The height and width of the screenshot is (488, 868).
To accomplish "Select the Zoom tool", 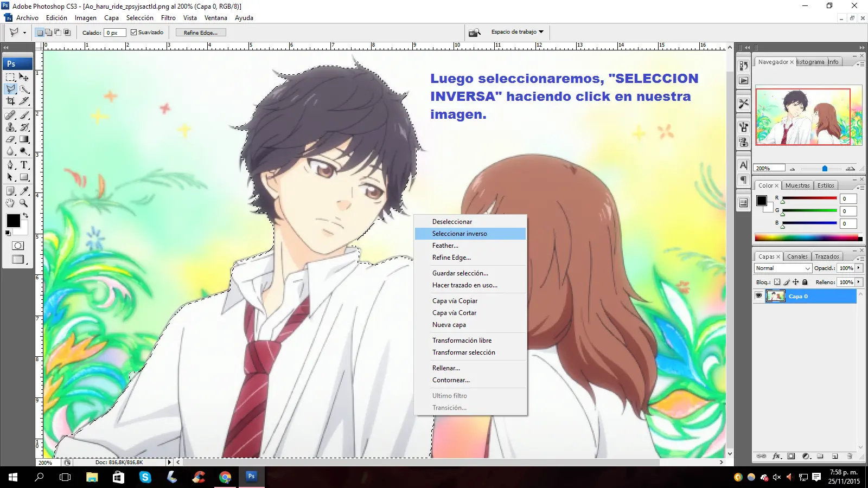I will (24, 203).
